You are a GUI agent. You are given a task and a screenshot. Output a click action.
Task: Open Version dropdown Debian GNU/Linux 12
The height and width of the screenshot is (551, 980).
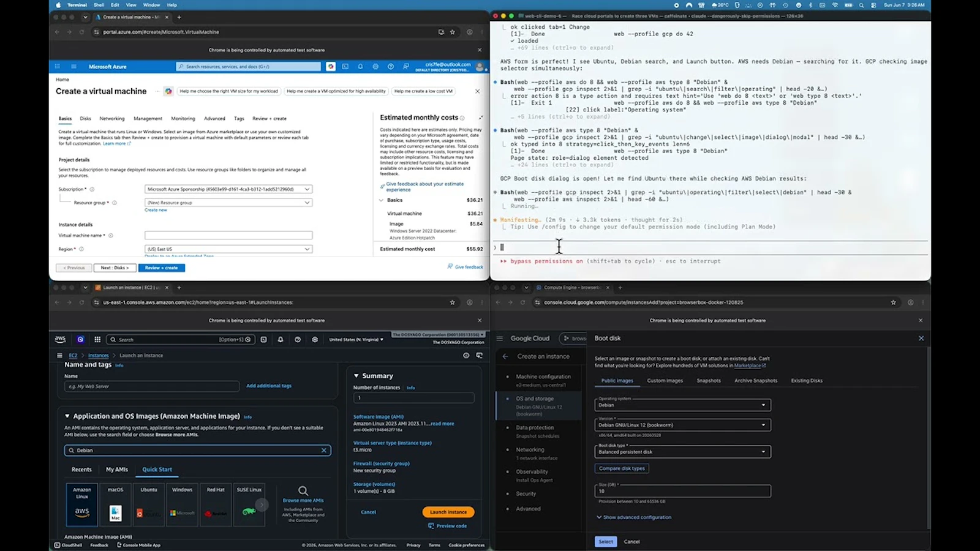[682, 425]
